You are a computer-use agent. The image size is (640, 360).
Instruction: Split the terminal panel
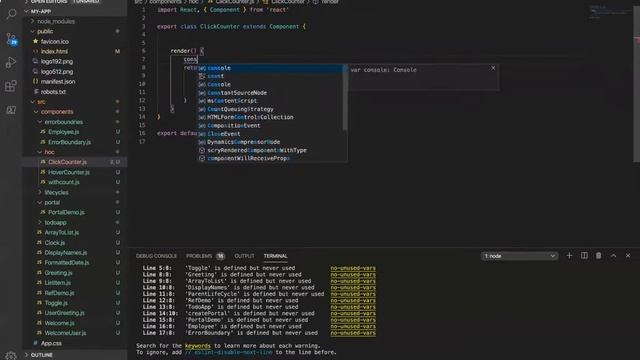[584, 256]
